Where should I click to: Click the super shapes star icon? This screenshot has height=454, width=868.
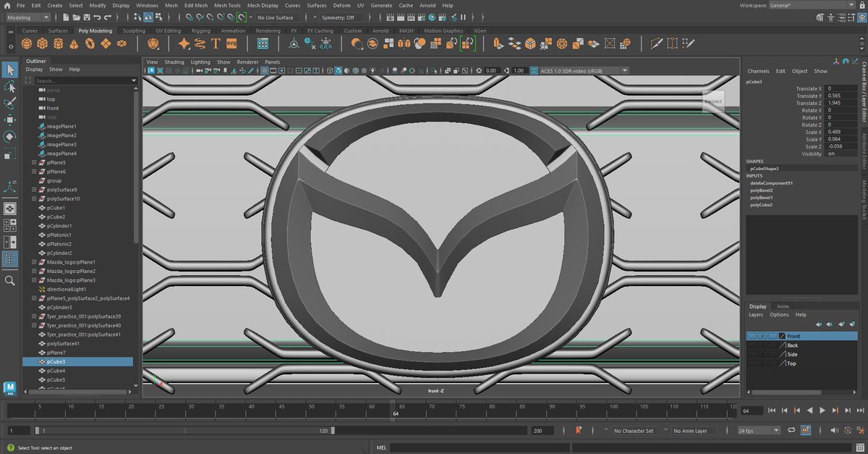click(184, 44)
